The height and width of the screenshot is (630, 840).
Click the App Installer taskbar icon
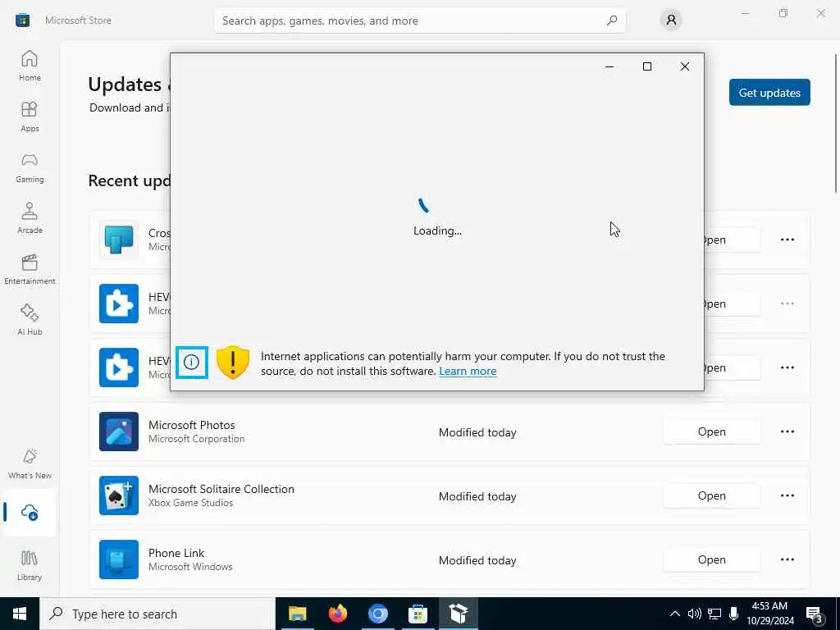(459, 614)
